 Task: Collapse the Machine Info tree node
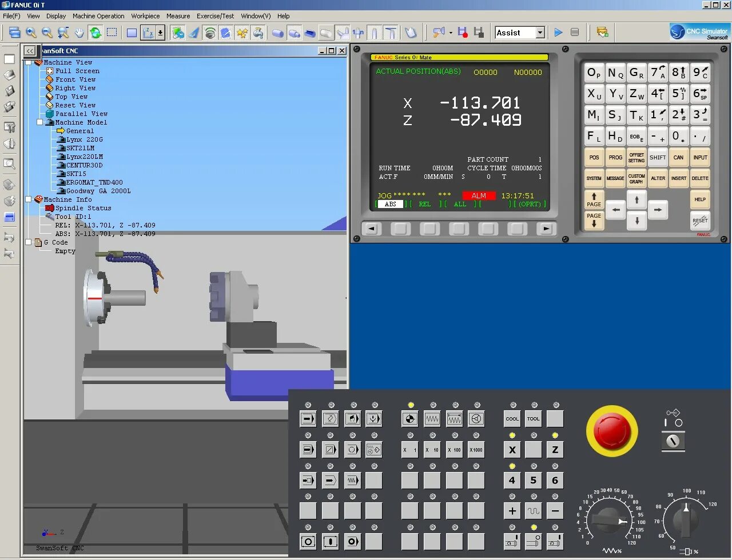click(x=29, y=199)
